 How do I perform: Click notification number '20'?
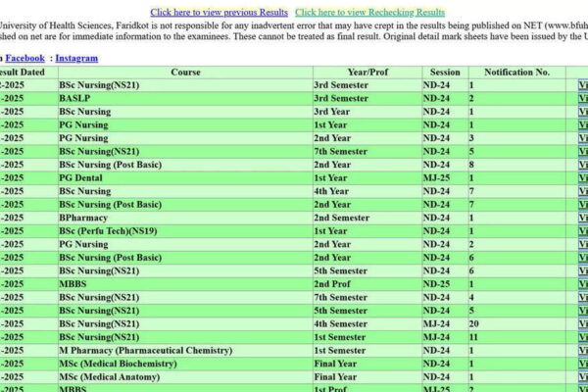[x=516, y=323]
